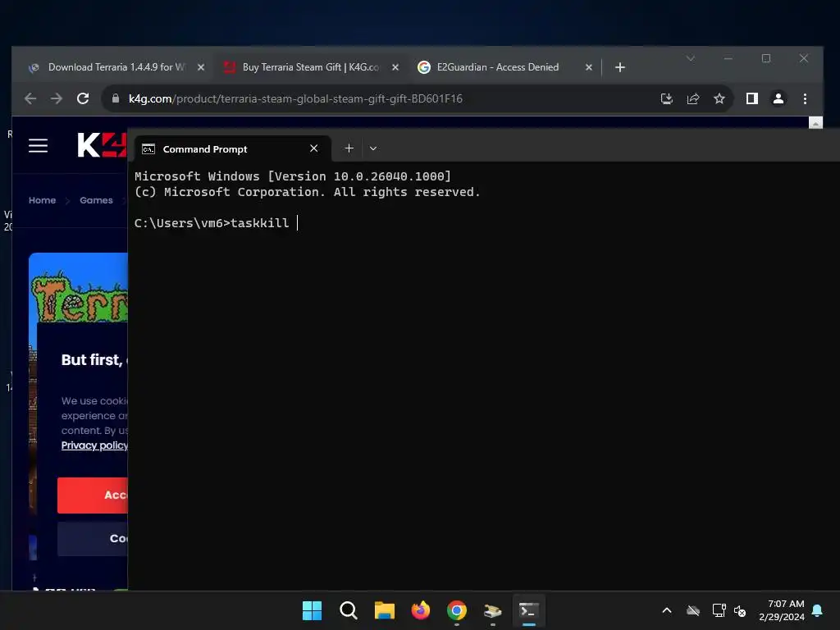Open Chrome three-dot menu
Viewport: 840px width, 630px height.
805,98
